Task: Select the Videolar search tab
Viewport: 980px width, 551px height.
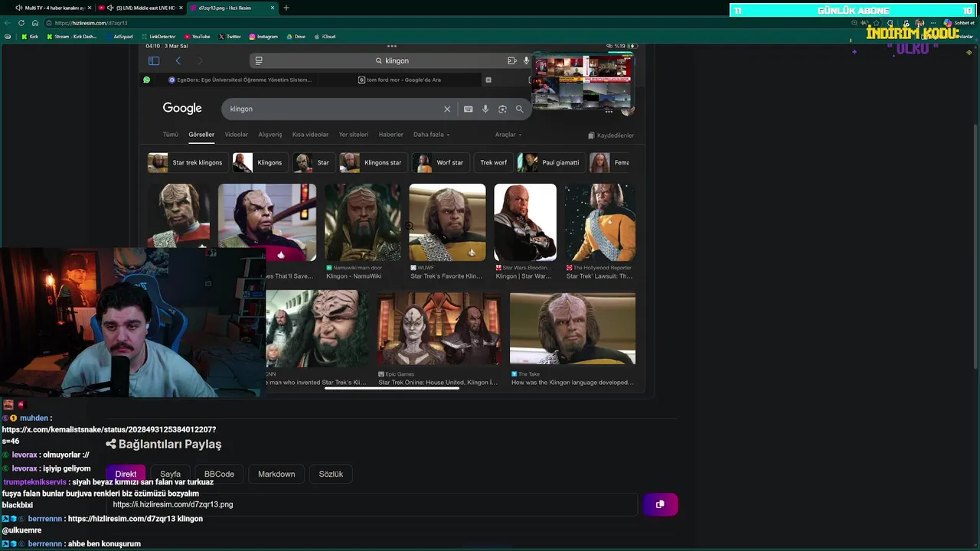Action: point(236,135)
